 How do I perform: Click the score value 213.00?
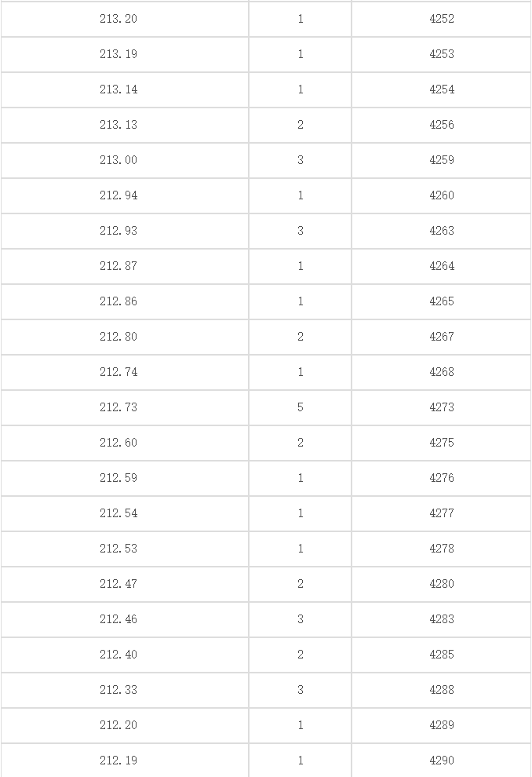[118, 160]
